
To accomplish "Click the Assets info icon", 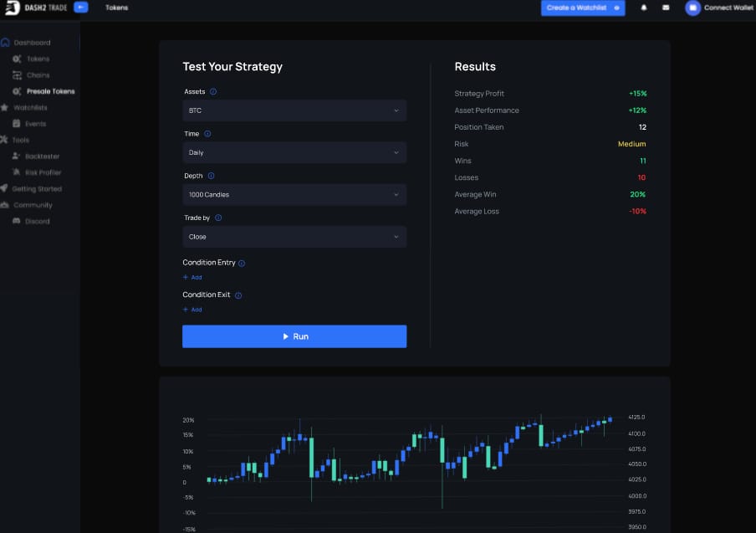I will [213, 92].
